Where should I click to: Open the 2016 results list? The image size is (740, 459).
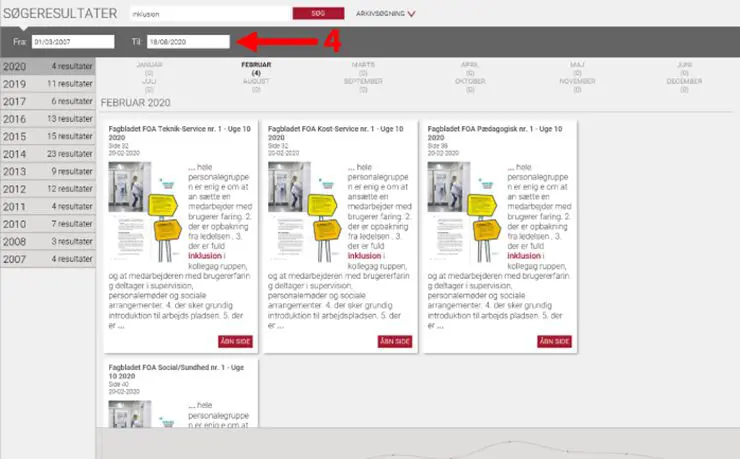click(x=48, y=119)
